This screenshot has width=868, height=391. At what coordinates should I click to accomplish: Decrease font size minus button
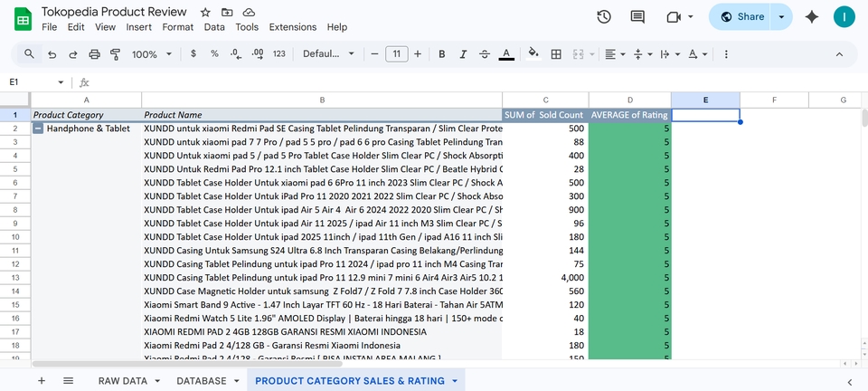pyautogui.click(x=374, y=53)
